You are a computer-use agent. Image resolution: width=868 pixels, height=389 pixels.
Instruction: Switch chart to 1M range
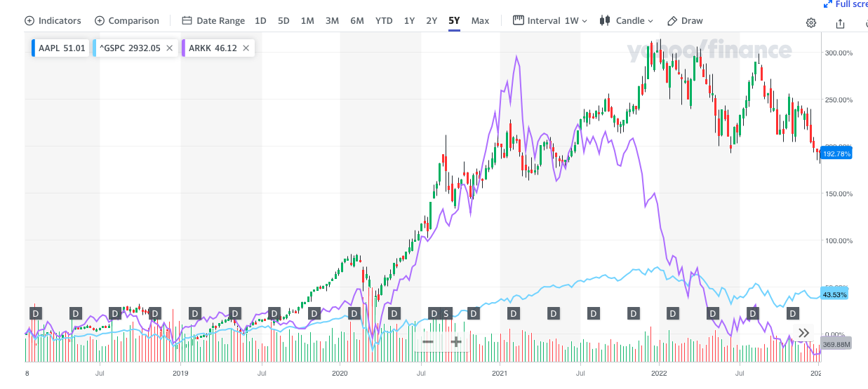[307, 20]
